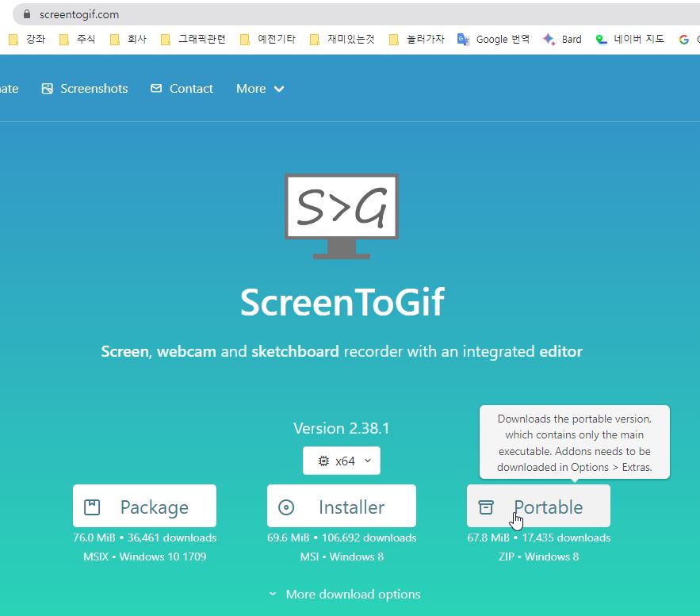
Task: Open the 강좌 bookmark folder
Action: [x=27, y=40]
